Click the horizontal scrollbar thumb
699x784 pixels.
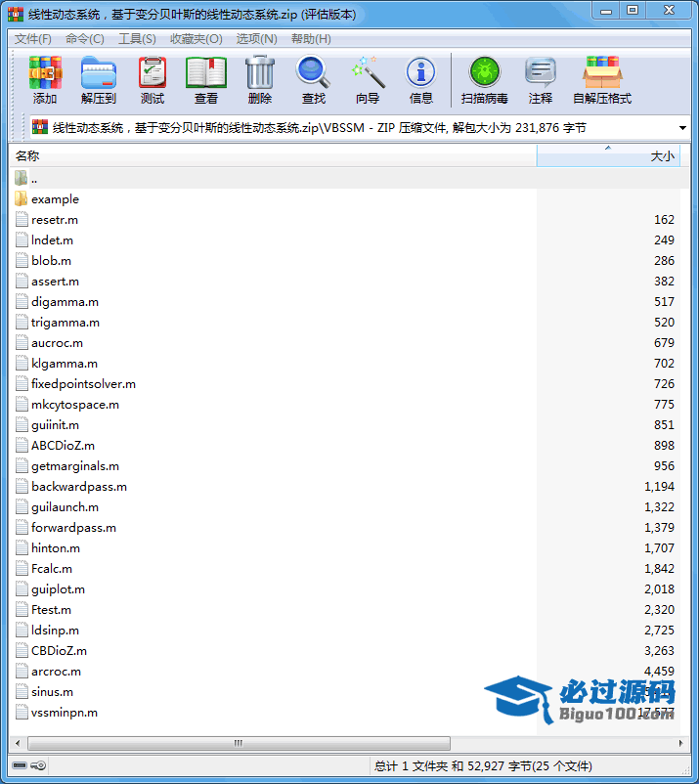pos(239,743)
